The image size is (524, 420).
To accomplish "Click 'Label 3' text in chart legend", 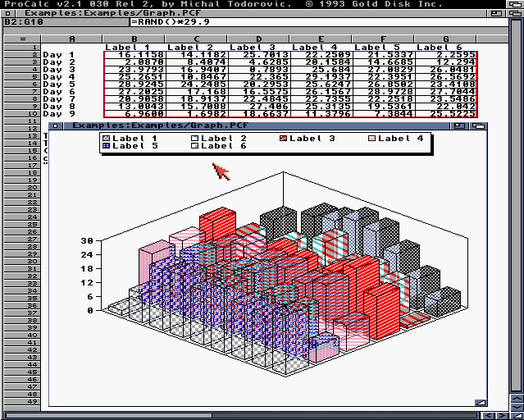I will point(312,139).
